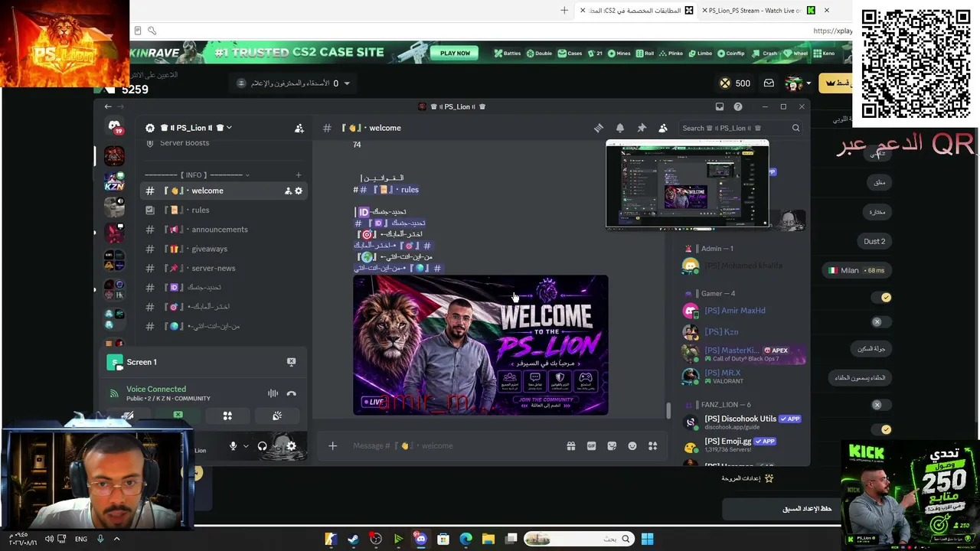980x551 pixels.
Task: Open a new browser tab
Action: point(564,11)
